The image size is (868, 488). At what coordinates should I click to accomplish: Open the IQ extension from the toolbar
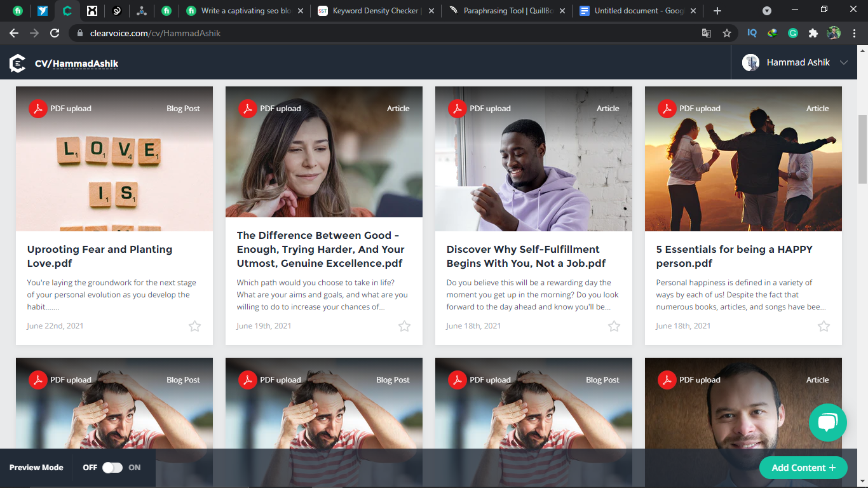[752, 32]
